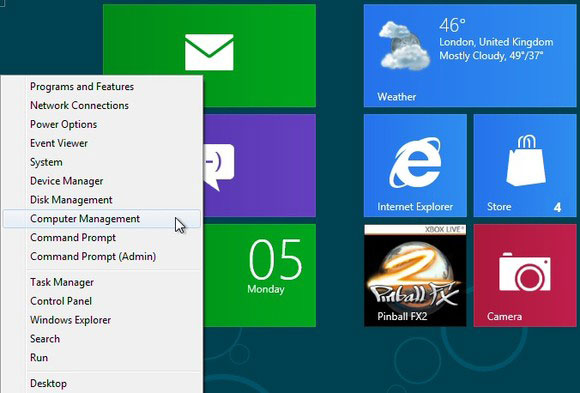This screenshot has height=393, width=580.
Task: Click the London, United Kingdom text
Action: tap(496, 42)
